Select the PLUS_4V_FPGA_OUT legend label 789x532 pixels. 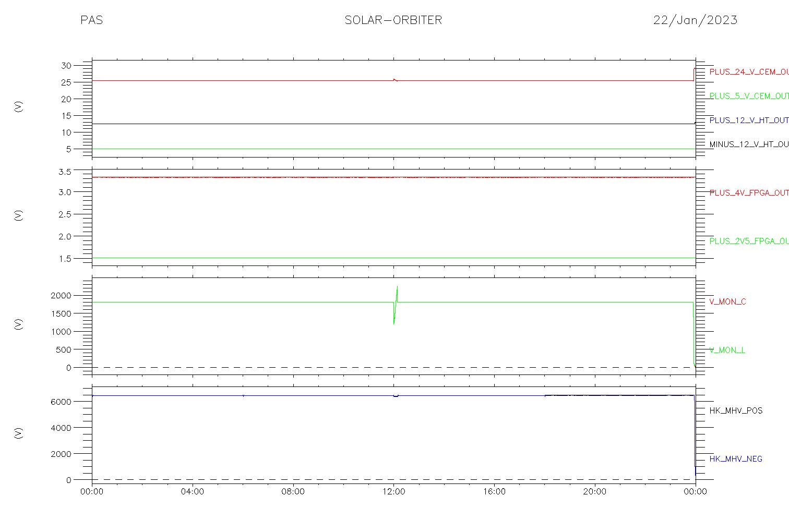749,193
